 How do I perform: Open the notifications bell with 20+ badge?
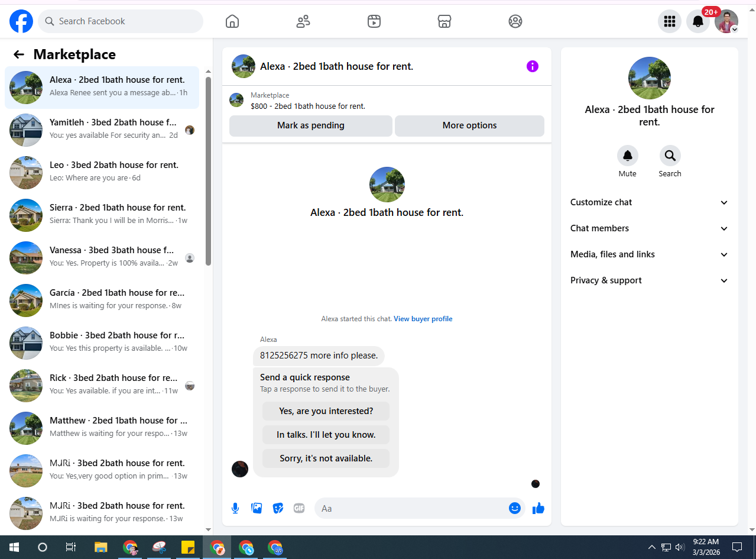coord(698,21)
